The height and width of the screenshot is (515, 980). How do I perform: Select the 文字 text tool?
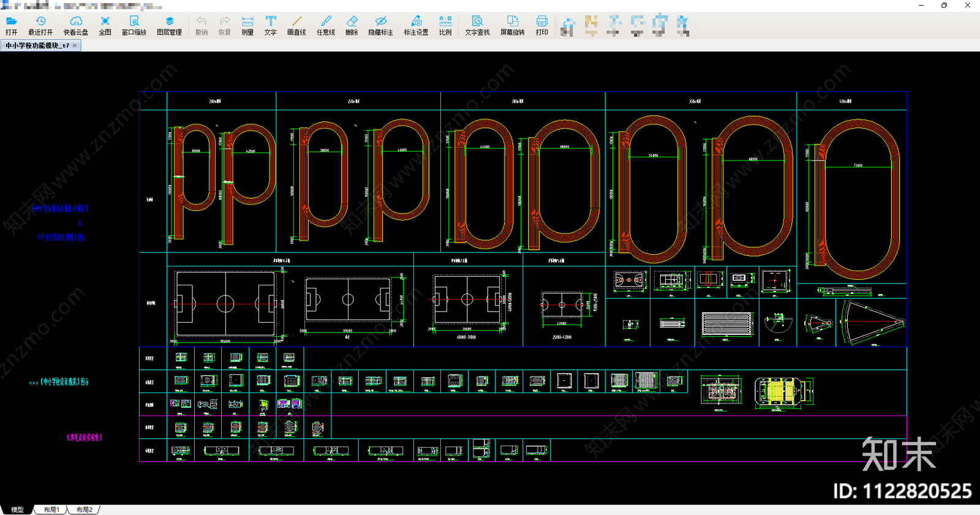point(271,26)
